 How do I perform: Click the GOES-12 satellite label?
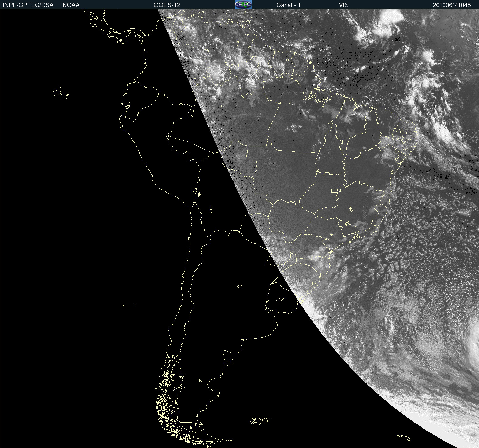click(167, 5)
